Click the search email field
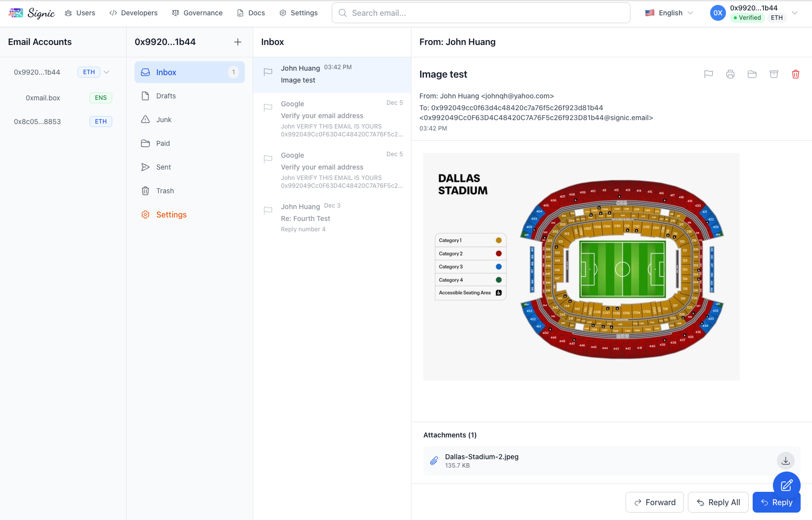The width and height of the screenshot is (812, 520). coord(480,13)
